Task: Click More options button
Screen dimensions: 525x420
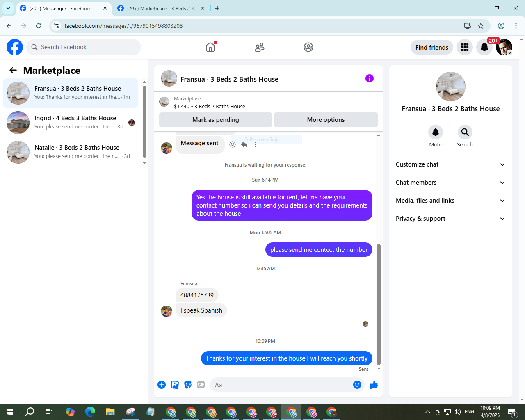Action: [x=326, y=120]
